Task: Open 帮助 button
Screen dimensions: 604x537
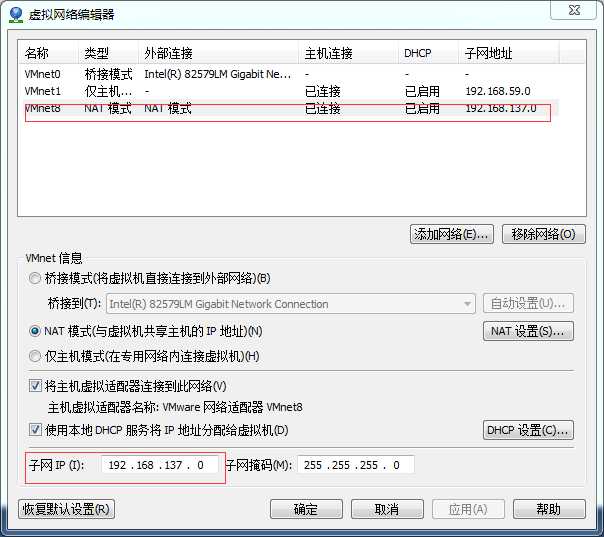Action: click(x=549, y=509)
